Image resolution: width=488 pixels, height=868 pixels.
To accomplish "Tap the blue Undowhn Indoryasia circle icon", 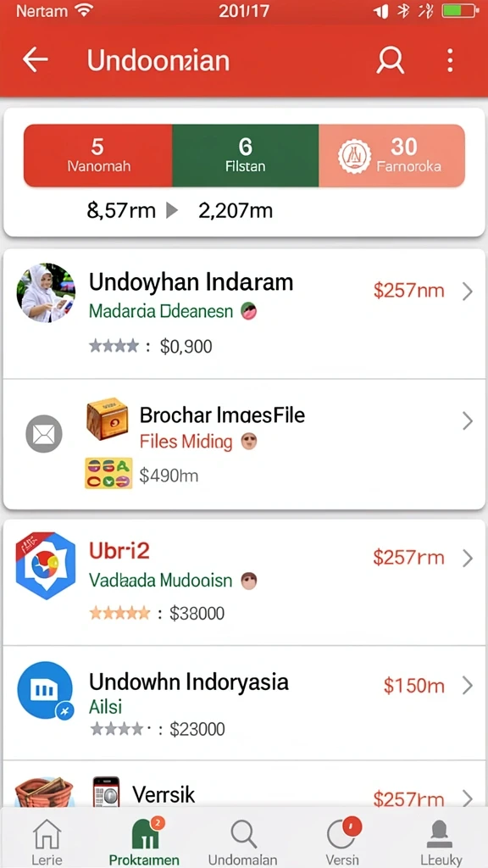I will [x=46, y=691].
